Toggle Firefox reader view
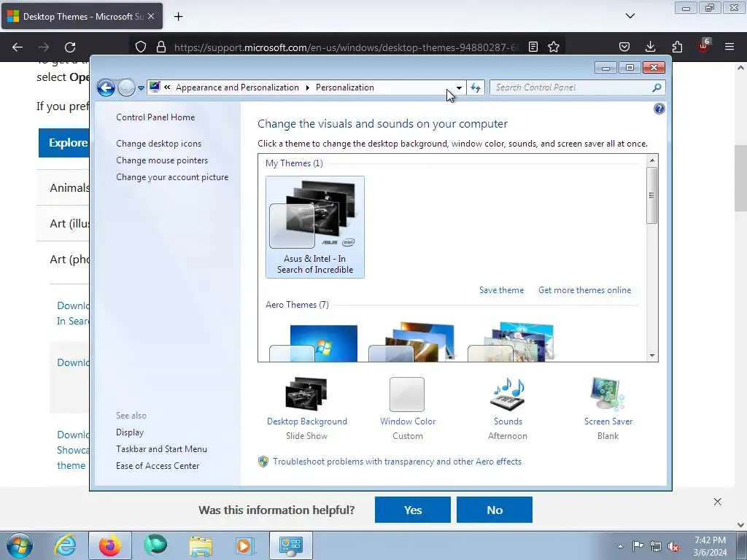747x560 pixels. (533, 47)
